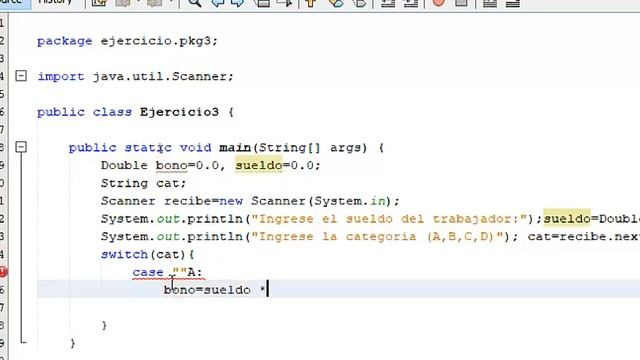Click the 'public static void' keywords
The height and width of the screenshot is (360, 640).
(140, 148)
